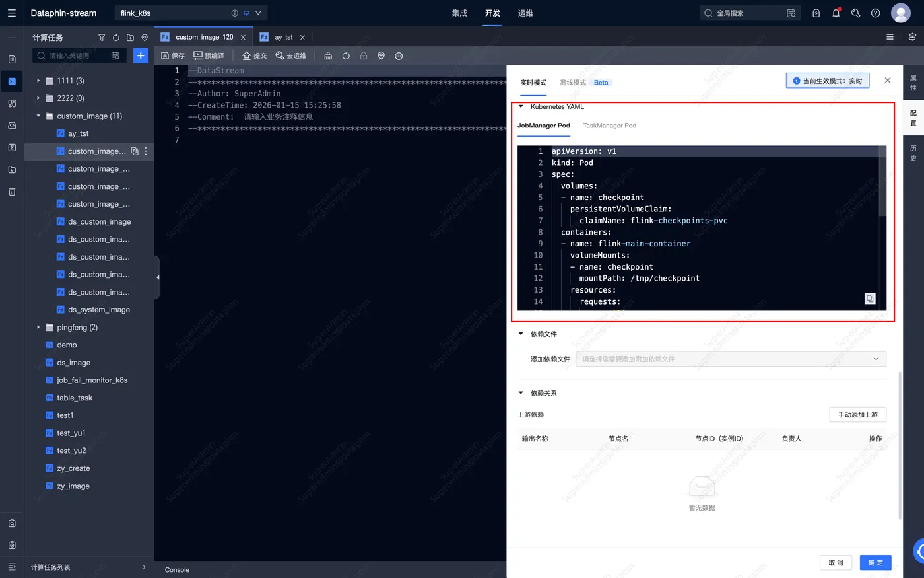This screenshot has height=578, width=924.
Task: Go to operations via 去运维
Action: pos(290,56)
